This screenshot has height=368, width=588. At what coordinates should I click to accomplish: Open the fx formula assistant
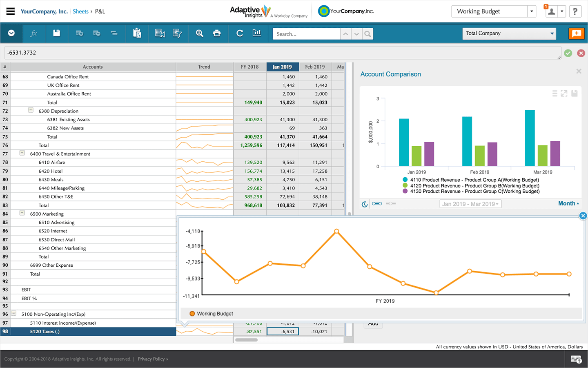click(x=34, y=33)
